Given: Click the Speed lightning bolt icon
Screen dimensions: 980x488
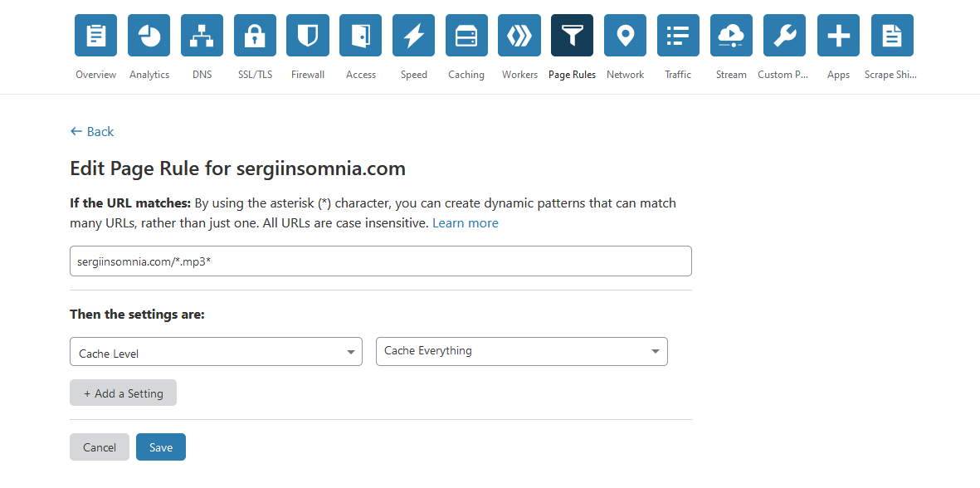Looking at the screenshot, I should point(414,36).
